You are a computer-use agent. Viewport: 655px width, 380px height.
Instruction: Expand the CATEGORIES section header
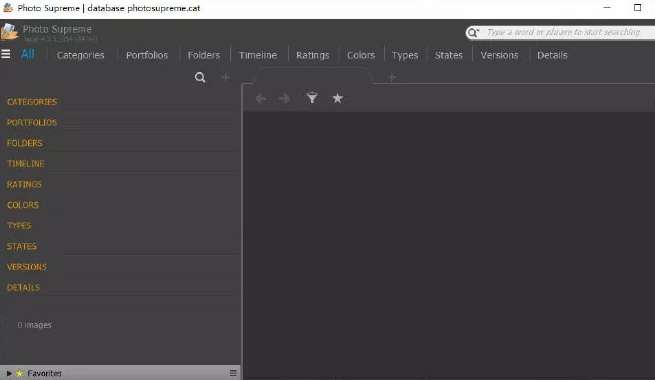(x=32, y=102)
